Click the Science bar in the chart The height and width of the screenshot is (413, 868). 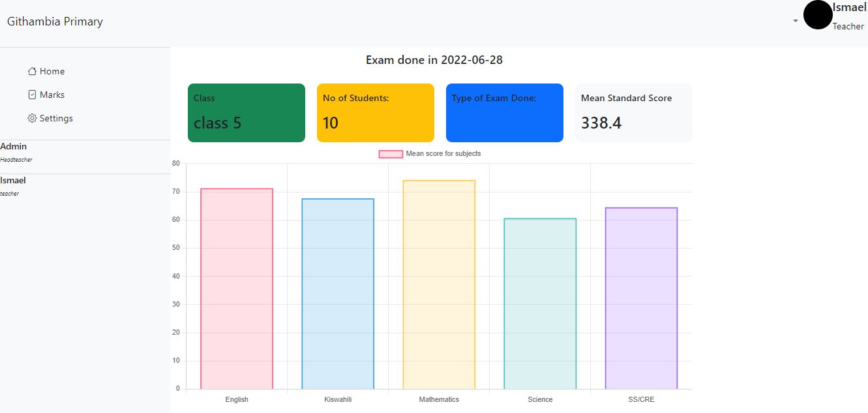click(539, 300)
